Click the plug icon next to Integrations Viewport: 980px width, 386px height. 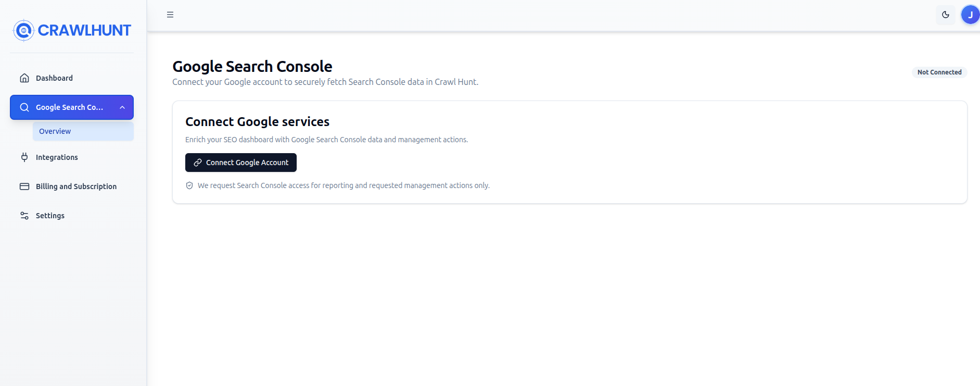point(24,157)
